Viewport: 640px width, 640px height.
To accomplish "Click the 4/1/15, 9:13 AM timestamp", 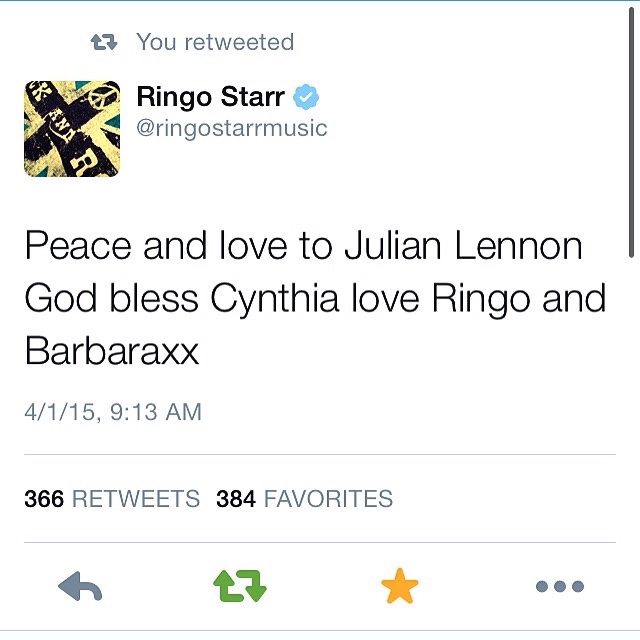I will click(x=113, y=411).
